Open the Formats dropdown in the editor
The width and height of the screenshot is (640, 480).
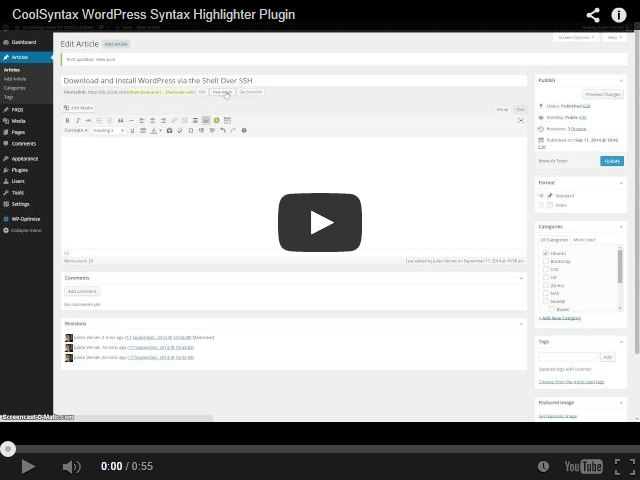pos(76,131)
